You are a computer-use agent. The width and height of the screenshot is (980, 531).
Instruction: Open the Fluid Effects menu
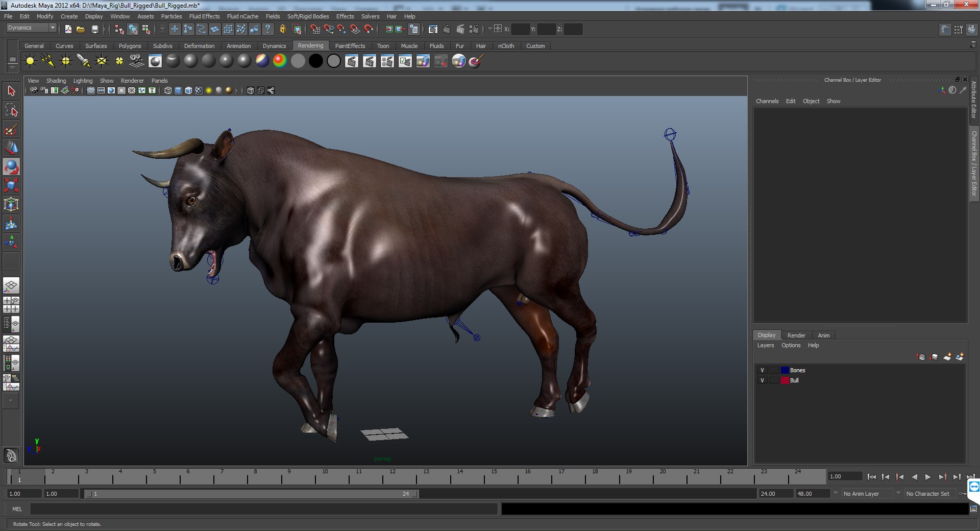(x=204, y=16)
